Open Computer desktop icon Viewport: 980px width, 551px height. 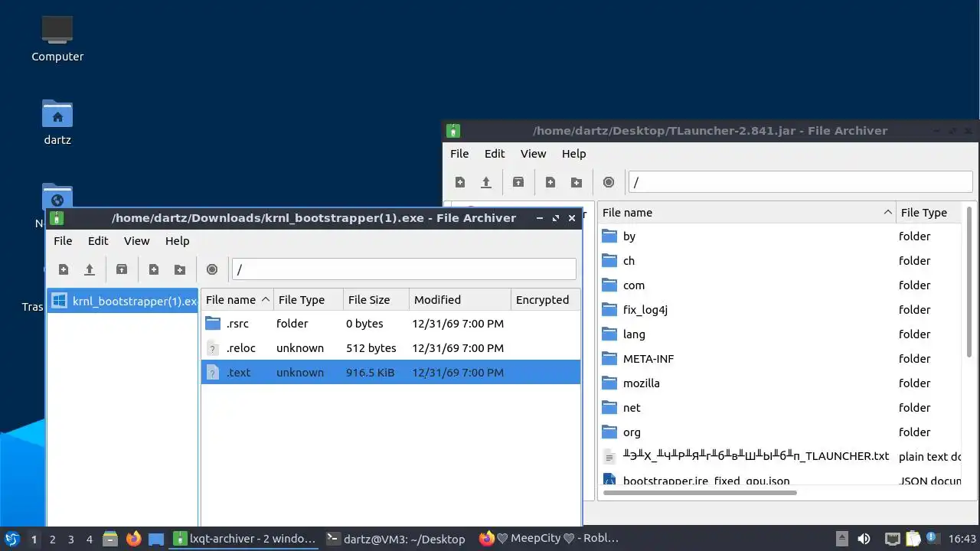click(57, 38)
